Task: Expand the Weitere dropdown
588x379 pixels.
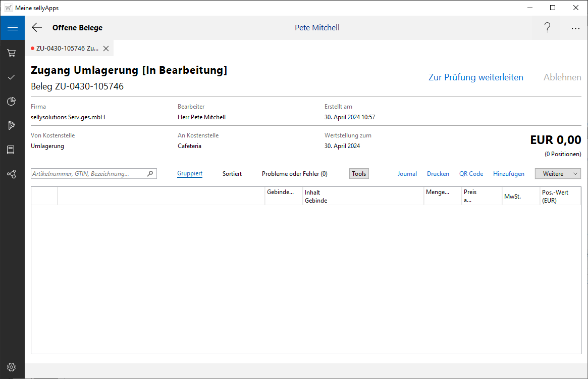Action: tap(558, 174)
